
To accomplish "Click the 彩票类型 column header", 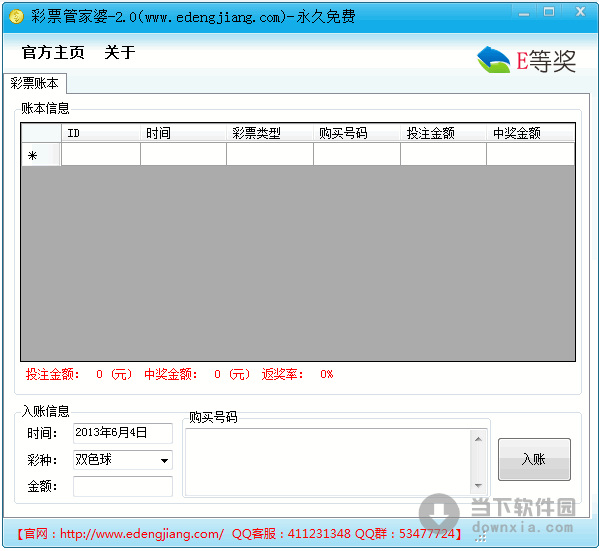I will (x=270, y=133).
